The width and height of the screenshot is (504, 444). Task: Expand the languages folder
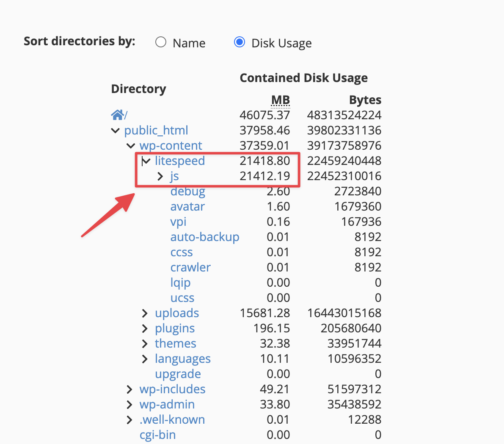(x=145, y=359)
